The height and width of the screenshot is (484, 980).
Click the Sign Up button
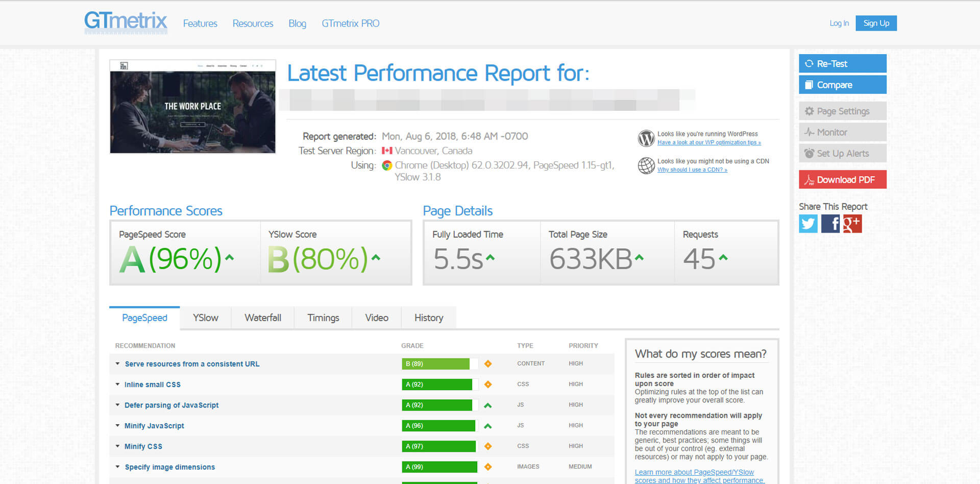[876, 23]
